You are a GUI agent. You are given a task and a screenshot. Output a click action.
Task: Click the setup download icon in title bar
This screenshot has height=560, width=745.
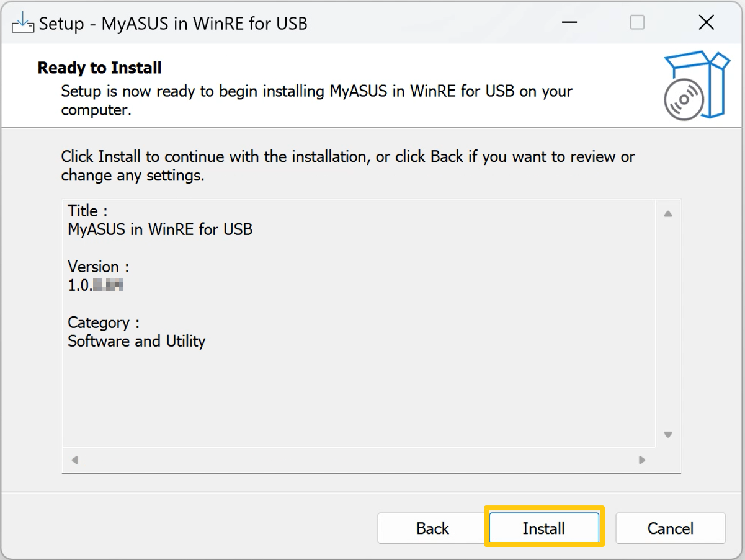tap(23, 23)
